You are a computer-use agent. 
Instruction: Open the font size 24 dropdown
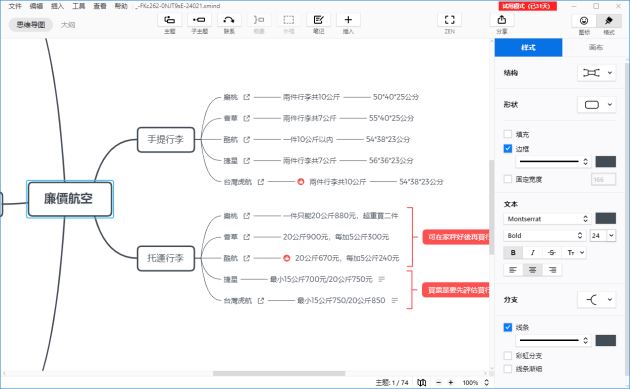603,235
